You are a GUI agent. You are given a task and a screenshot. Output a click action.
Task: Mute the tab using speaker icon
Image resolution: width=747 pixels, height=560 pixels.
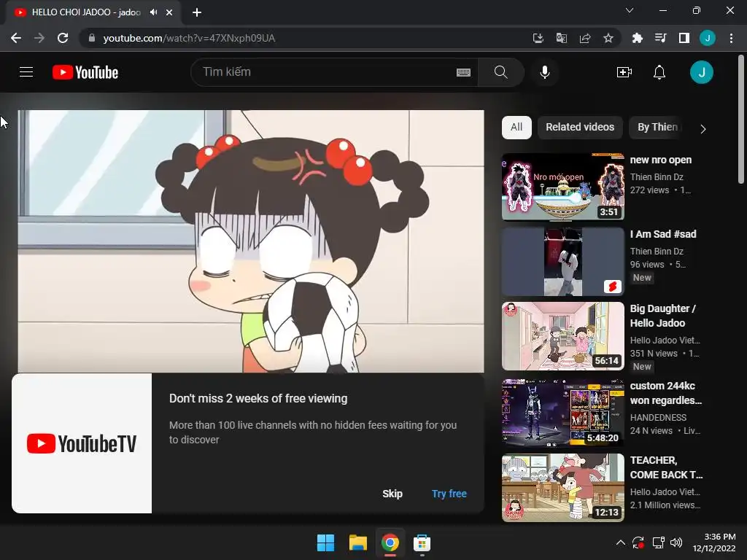[153, 12]
